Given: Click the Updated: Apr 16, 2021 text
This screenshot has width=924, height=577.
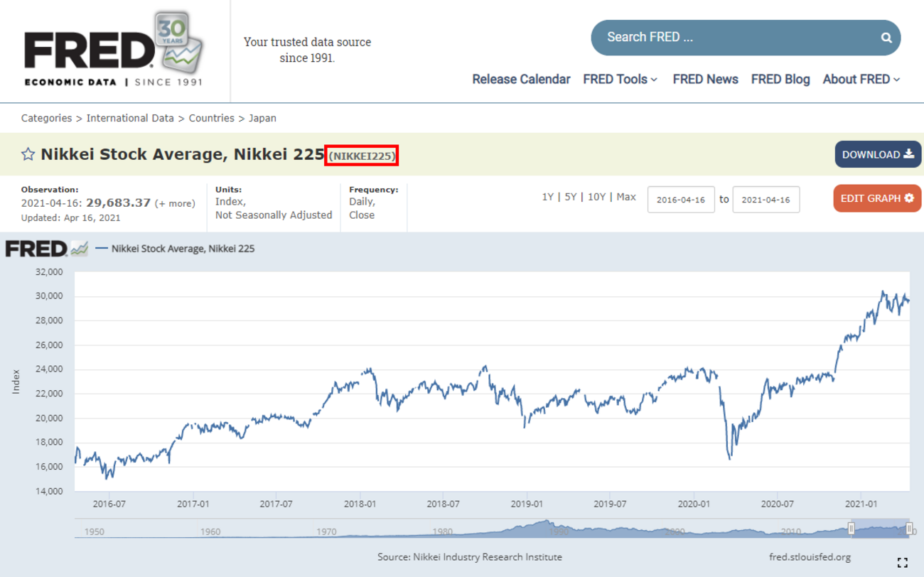Looking at the screenshot, I should (x=71, y=217).
